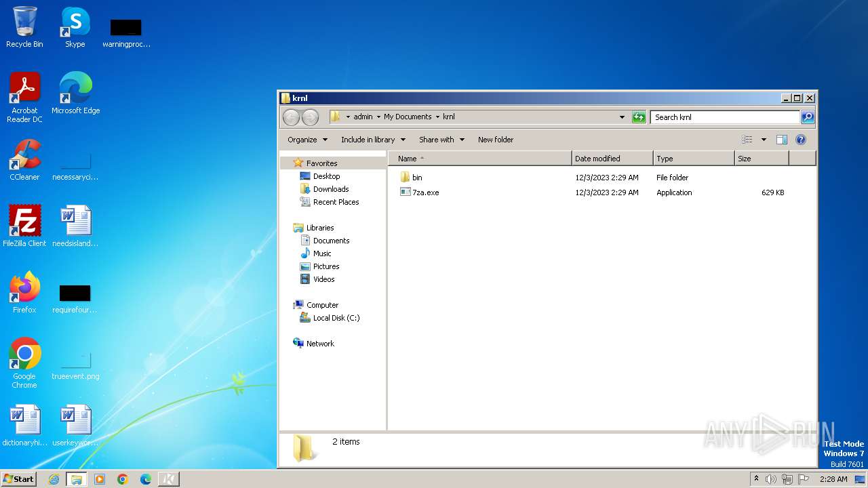Open the Action Center flag icon
This screenshot has width=868, height=488.
coord(804,479)
